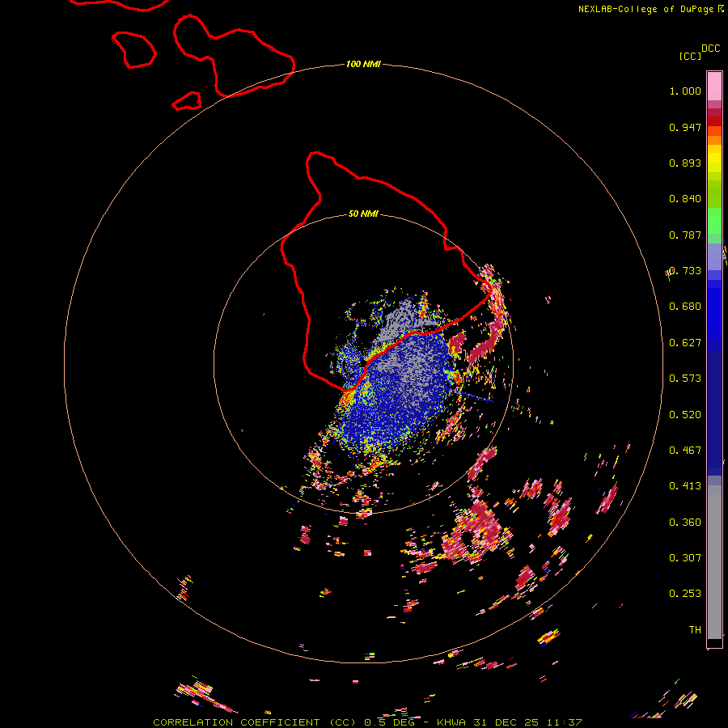728x728 pixels.
Task: Click the 50 NMI range ring label
Action: pyautogui.click(x=363, y=214)
